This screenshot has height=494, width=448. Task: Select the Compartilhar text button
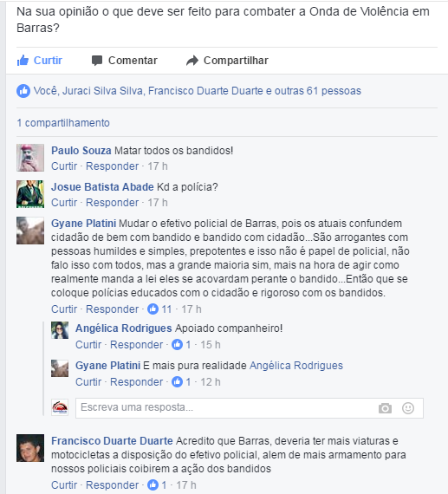pos(236,61)
